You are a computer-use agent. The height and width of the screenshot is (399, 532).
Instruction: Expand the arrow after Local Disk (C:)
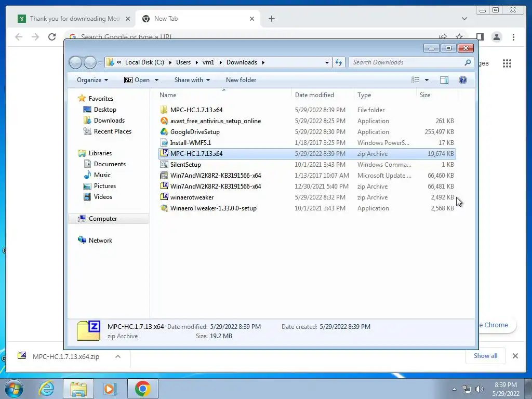coord(170,62)
